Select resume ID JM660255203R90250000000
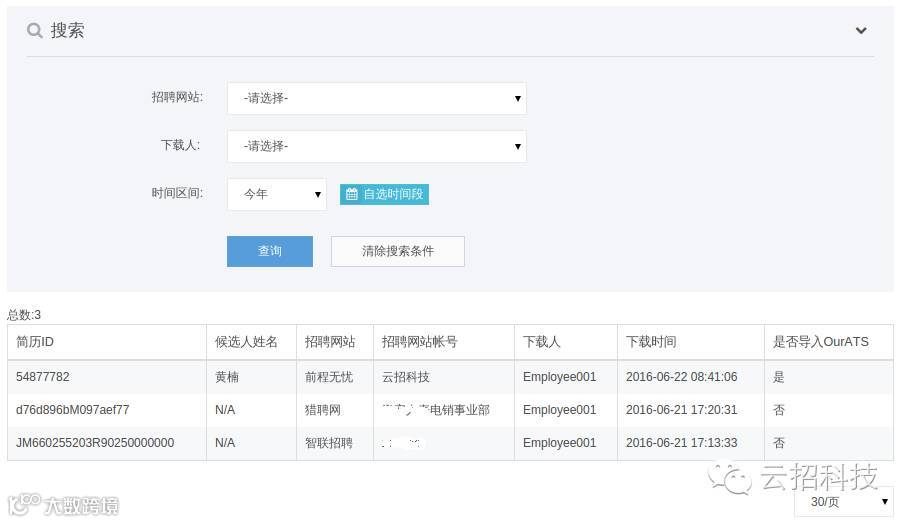909x523 pixels. pyautogui.click(x=94, y=443)
